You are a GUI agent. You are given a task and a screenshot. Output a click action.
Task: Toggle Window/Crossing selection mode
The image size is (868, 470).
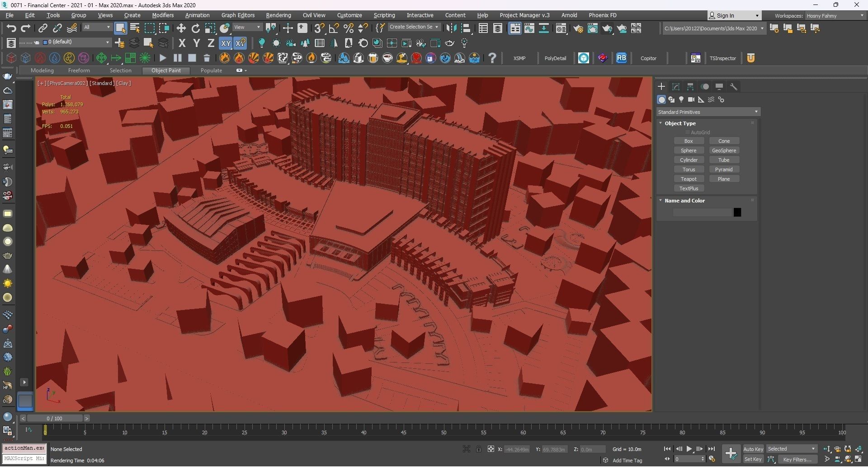click(164, 28)
